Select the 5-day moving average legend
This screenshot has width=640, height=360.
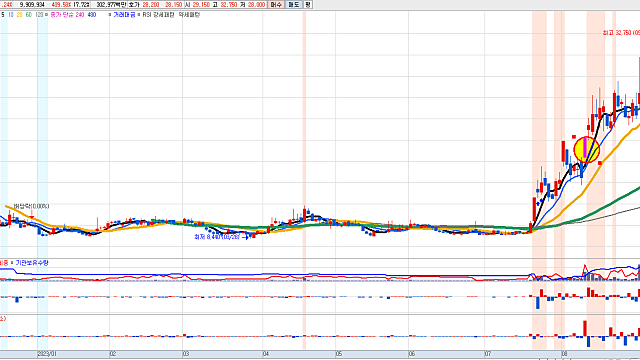(x=3, y=15)
